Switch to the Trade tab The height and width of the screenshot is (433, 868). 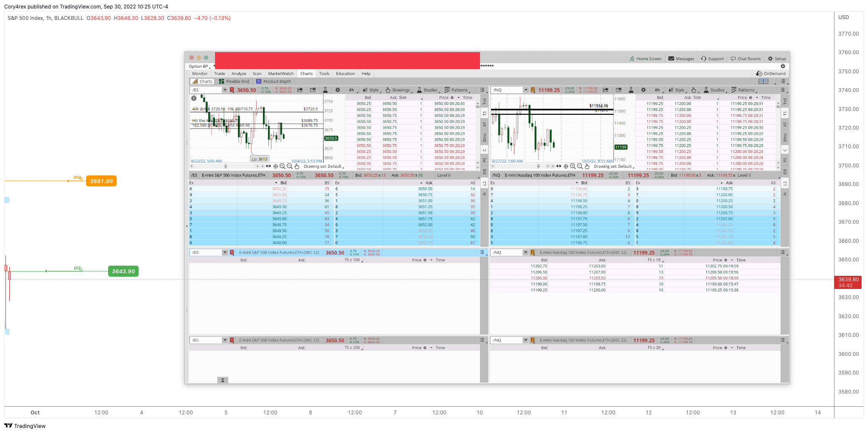219,73
